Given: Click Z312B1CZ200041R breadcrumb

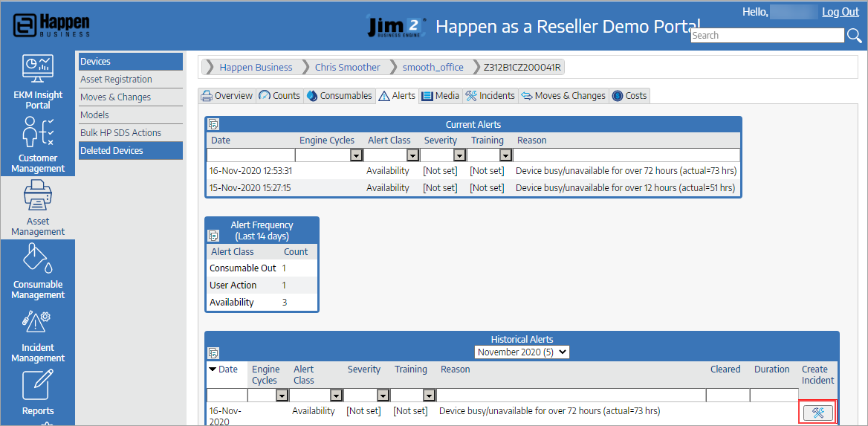Looking at the screenshot, I should pos(522,68).
